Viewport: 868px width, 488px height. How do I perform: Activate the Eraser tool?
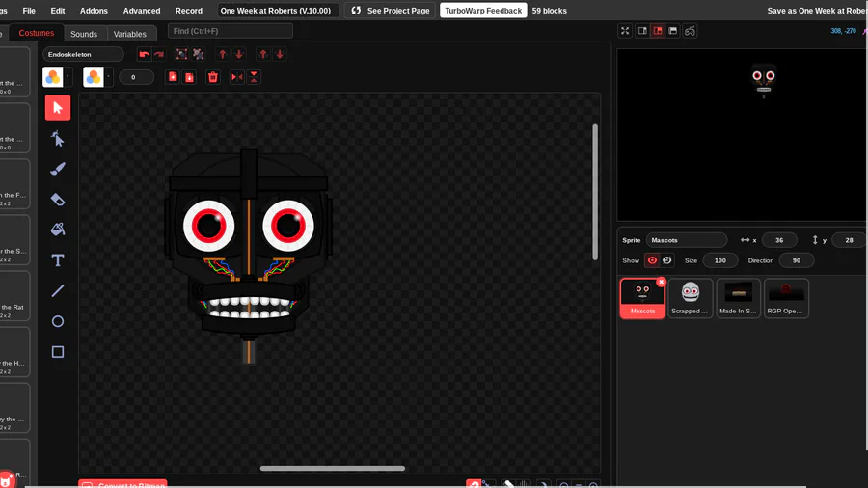(58, 200)
